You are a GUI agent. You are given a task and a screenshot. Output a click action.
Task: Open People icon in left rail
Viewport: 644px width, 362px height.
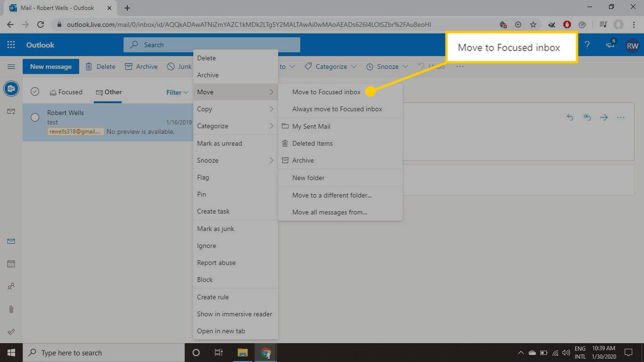pyautogui.click(x=11, y=287)
